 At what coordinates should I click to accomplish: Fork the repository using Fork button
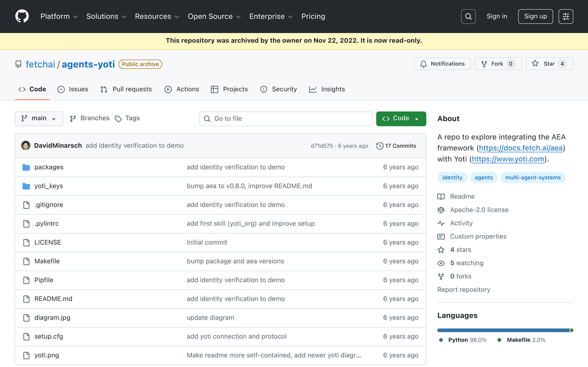click(x=498, y=64)
